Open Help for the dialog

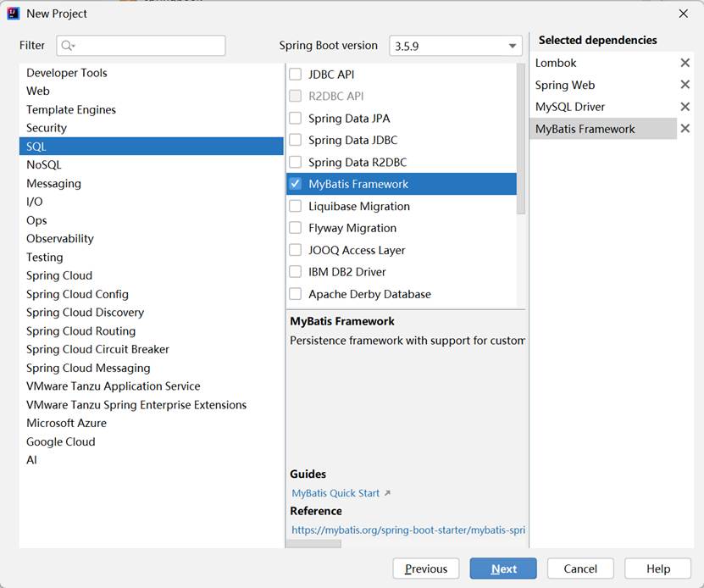[x=657, y=569]
